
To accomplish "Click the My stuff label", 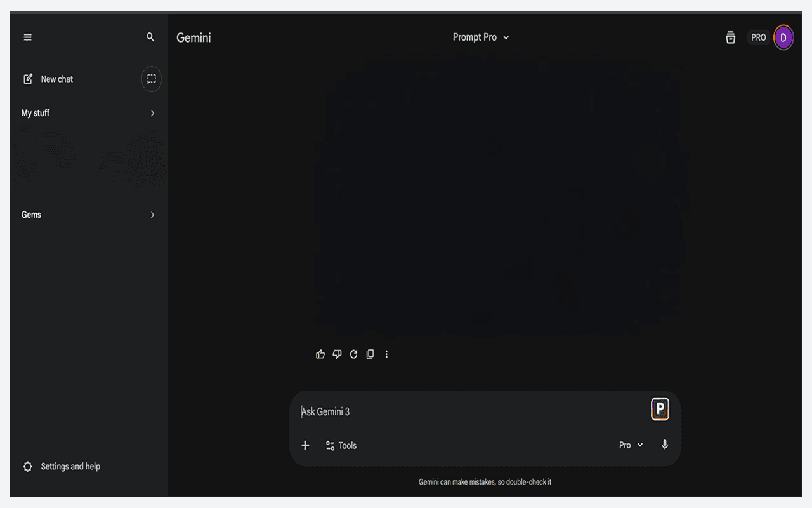I will 36,113.
